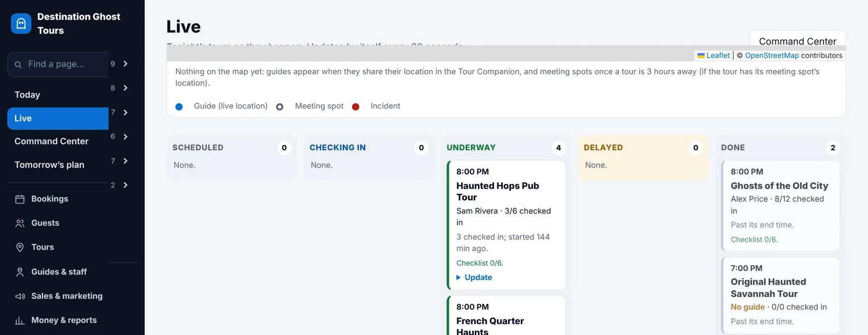Expand the count 7 chevron beside Live
The image size is (868, 335).
coord(125,112)
